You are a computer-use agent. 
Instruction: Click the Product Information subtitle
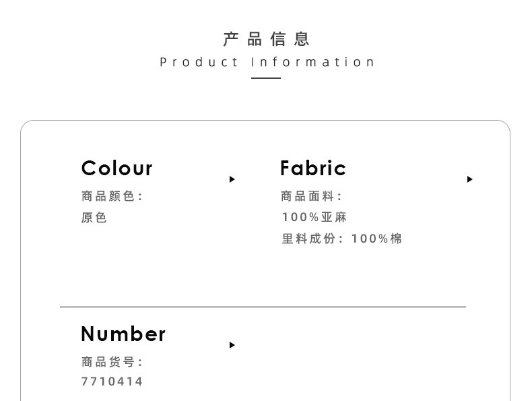coord(267,62)
